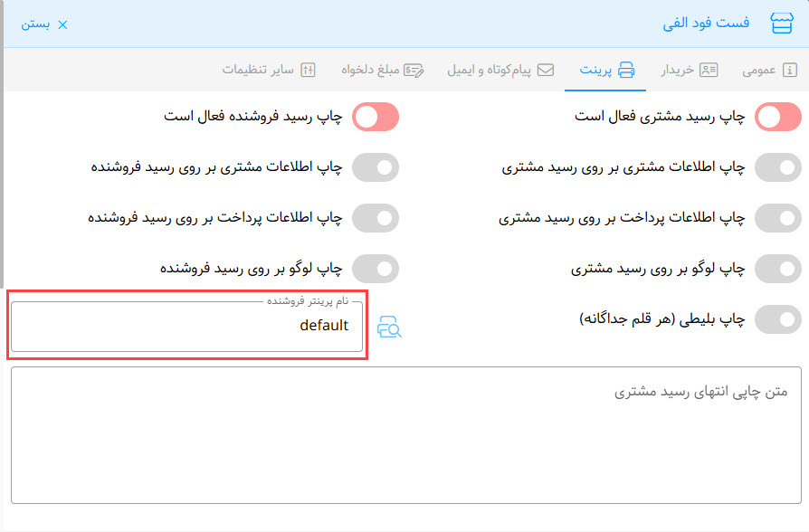Toggle چاپ بلیطی (هر قلم جداگانه) switch
809x532 pixels.
(778, 319)
